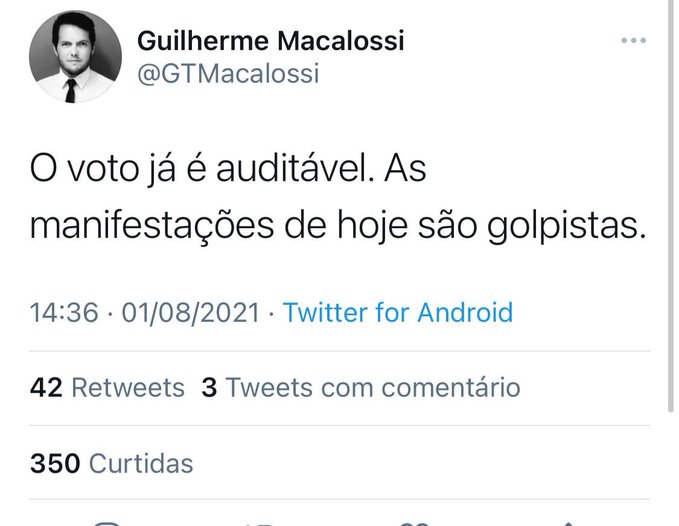This screenshot has height=526, width=679.
Task: View the 3 Tweets com comentário
Action: click(x=361, y=387)
